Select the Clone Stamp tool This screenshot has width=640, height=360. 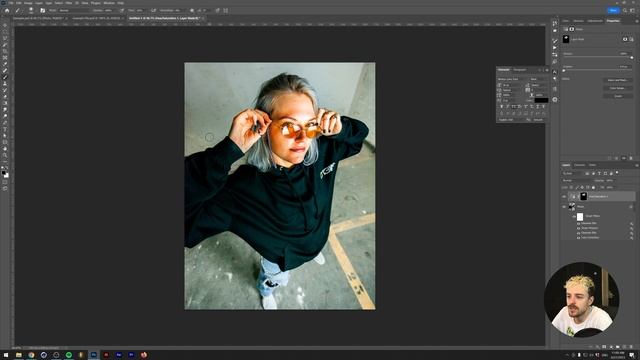click(x=5, y=84)
